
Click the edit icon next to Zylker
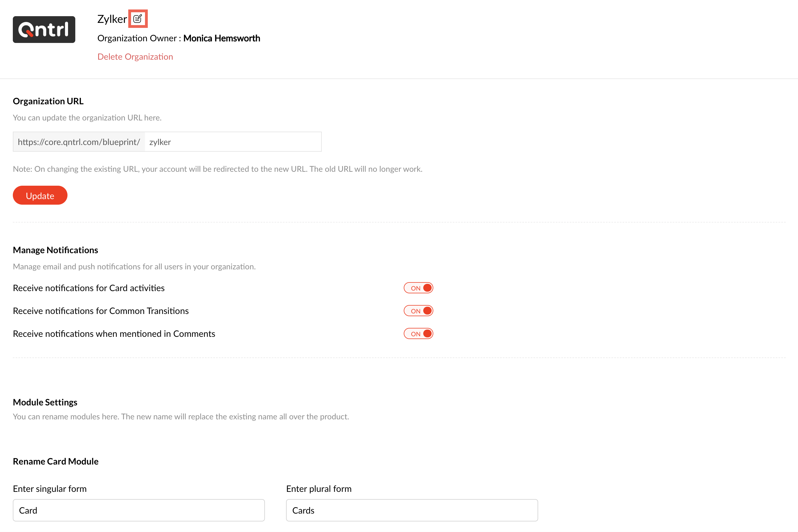[137, 19]
